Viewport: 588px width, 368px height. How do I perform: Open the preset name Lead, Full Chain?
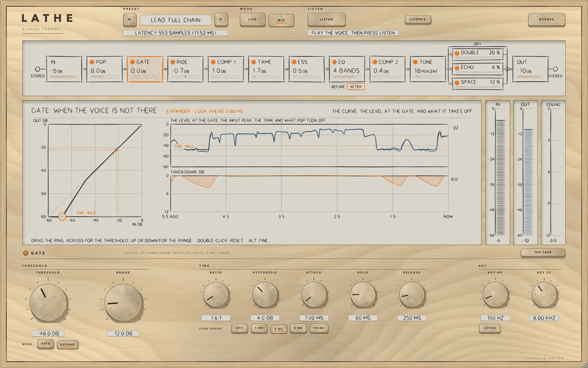tap(175, 20)
